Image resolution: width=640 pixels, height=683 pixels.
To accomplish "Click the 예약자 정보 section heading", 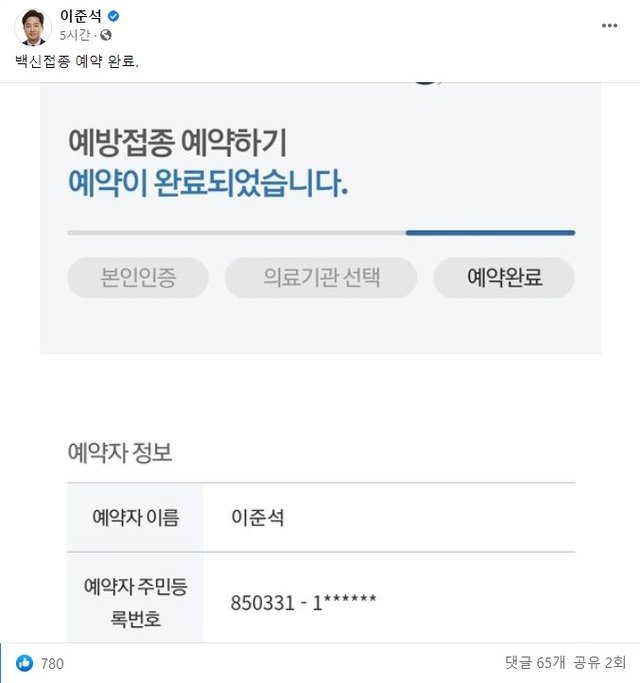I will click(120, 452).
